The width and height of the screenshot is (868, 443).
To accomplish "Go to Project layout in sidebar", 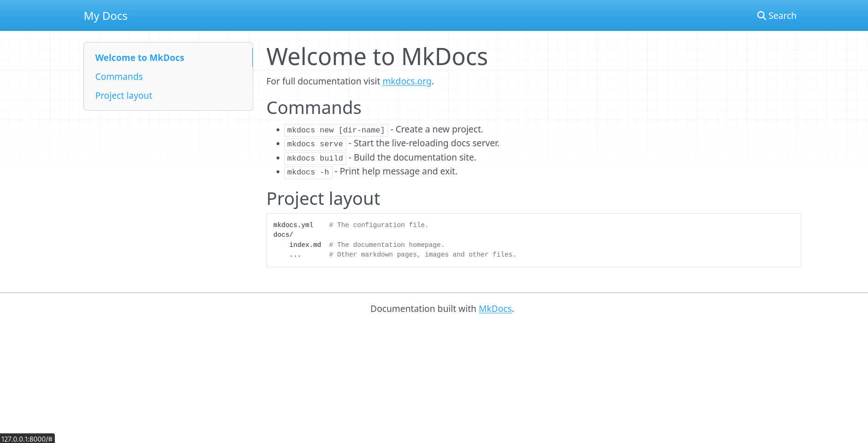I will coord(124,96).
